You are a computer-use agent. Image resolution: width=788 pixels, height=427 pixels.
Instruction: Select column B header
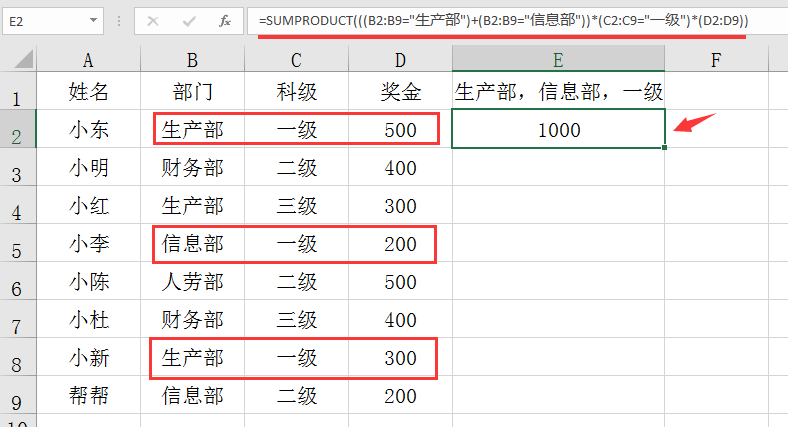pyautogui.click(x=192, y=59)
